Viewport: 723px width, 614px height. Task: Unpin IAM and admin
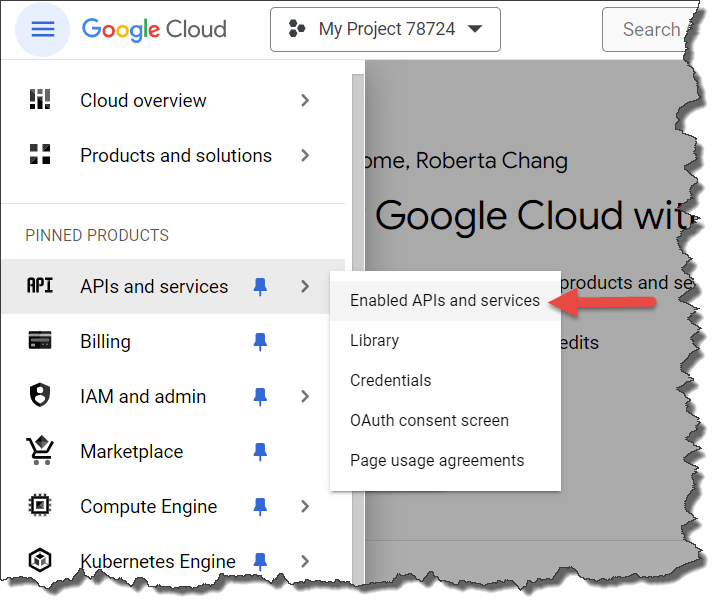point(260,396)
